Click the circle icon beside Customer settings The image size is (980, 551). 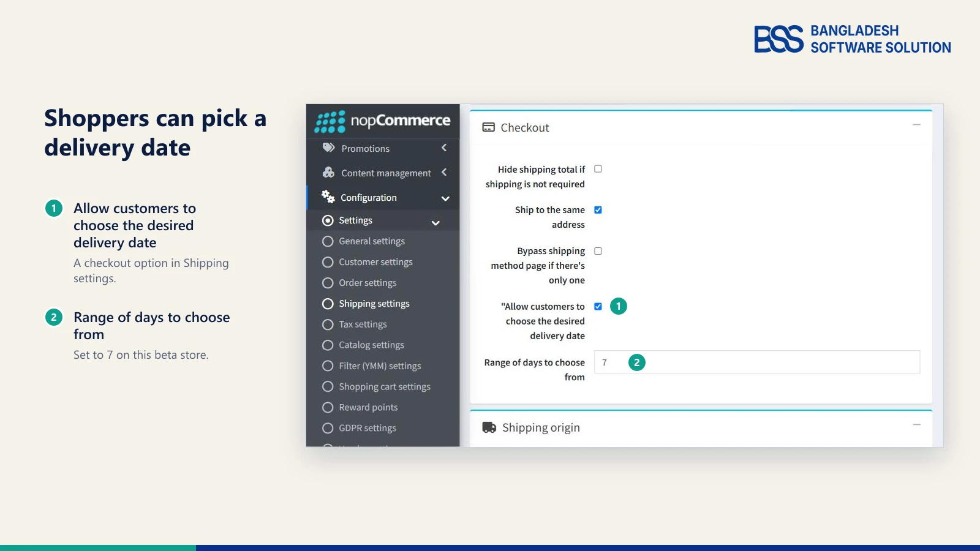click(328, 262)
